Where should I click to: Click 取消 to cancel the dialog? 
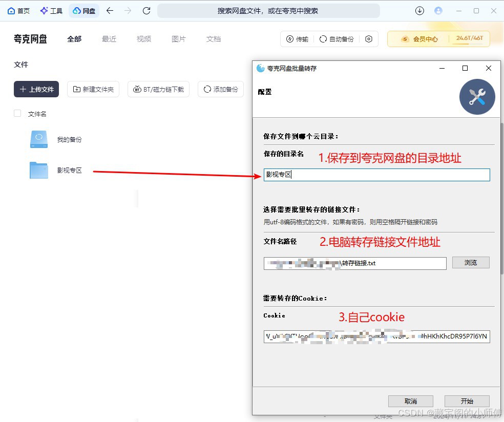coord(410,401)
